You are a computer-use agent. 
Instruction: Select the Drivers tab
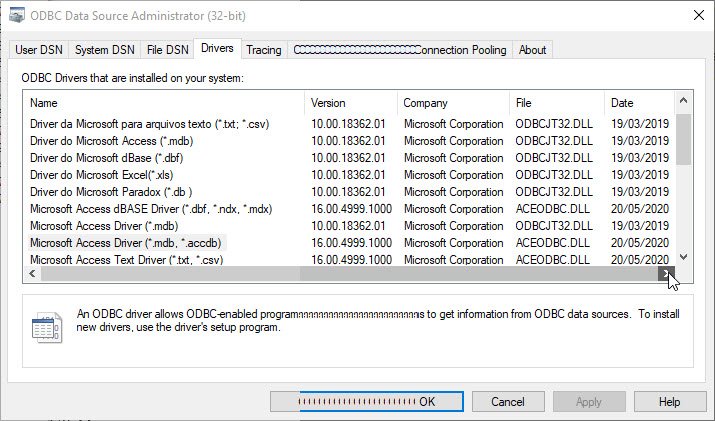pos(217,48)
